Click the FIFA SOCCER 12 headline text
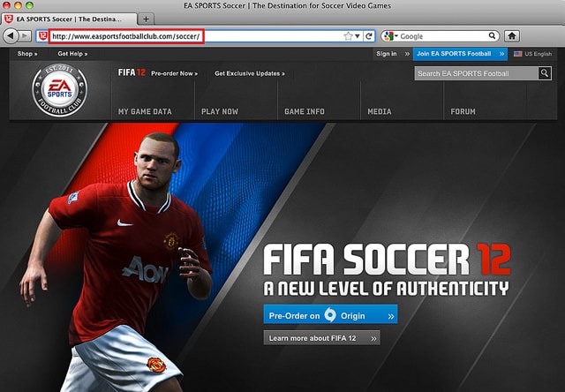The height and width of the screenshot is (392, 565). pos(387,260)
